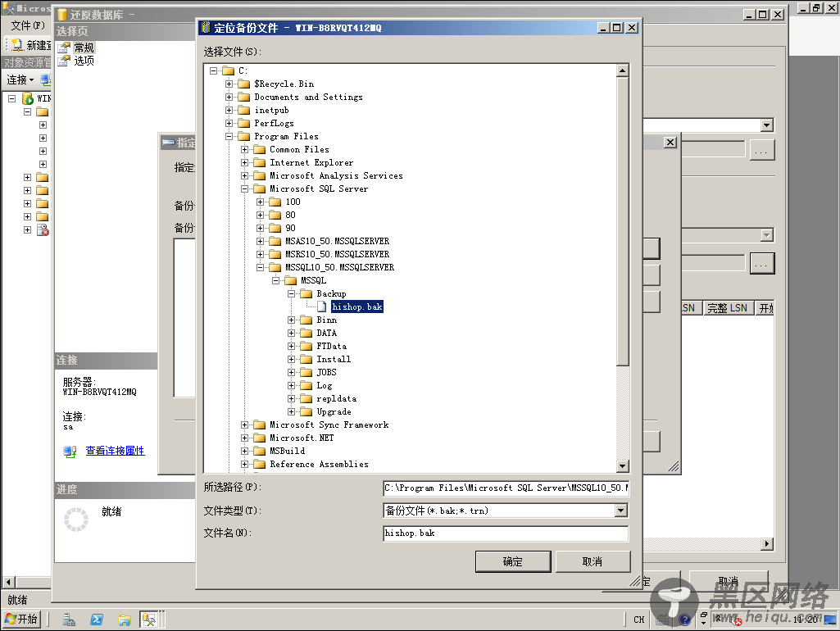
Task: Select the hishop.bak file icon
Action: [x=321, y=306]
